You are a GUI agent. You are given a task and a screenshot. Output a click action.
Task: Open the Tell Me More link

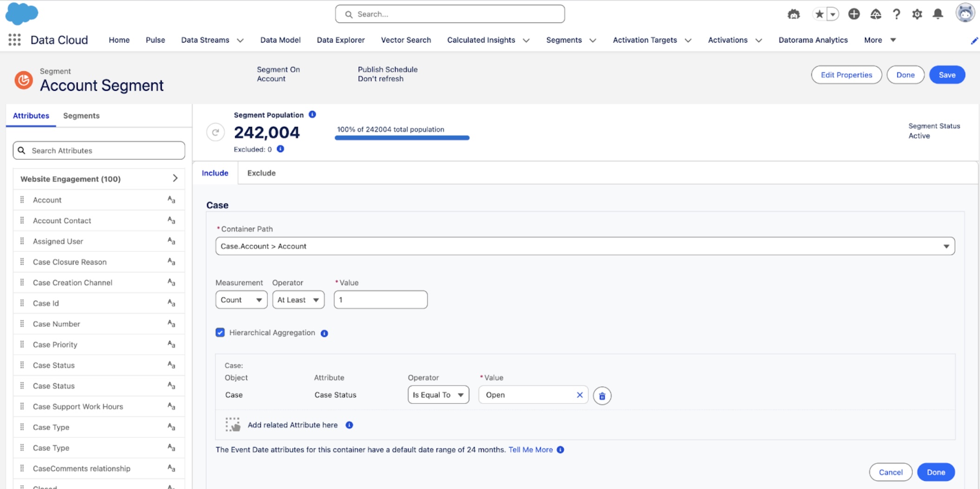coord(530,449)
